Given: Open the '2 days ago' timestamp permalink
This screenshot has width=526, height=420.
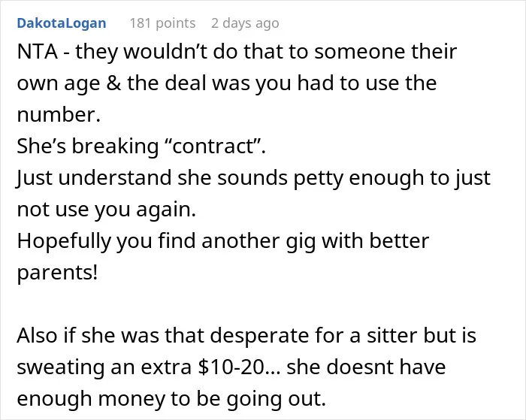Looking at the screenshot, I should coord(245,23).
